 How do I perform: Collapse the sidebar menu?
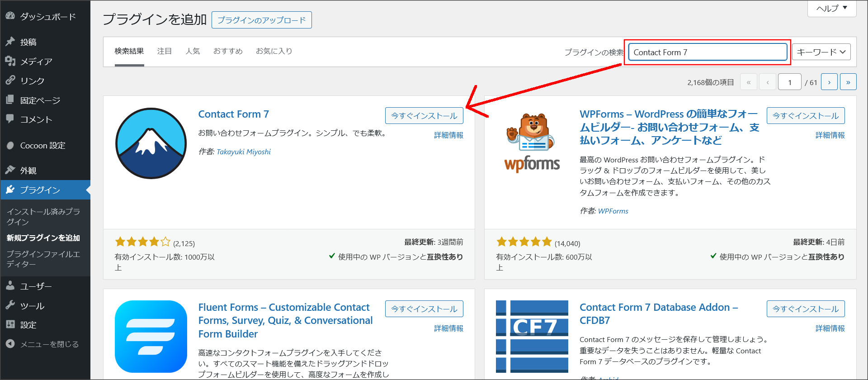coord(42,344)
